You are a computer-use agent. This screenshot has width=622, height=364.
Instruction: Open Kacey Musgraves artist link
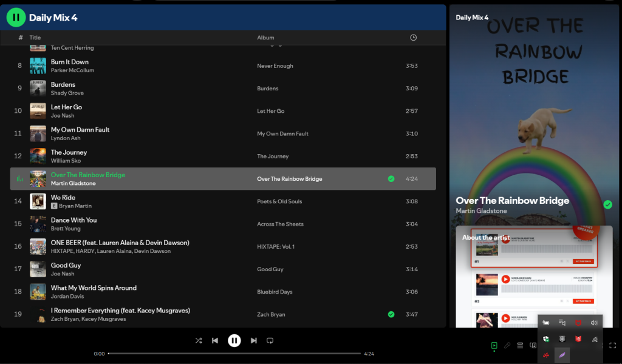click(103, 318)
